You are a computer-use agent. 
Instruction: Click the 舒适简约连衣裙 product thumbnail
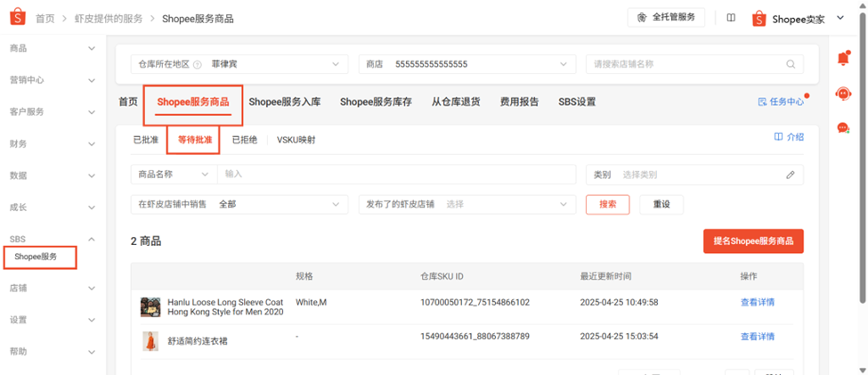(x=150, y=341)
